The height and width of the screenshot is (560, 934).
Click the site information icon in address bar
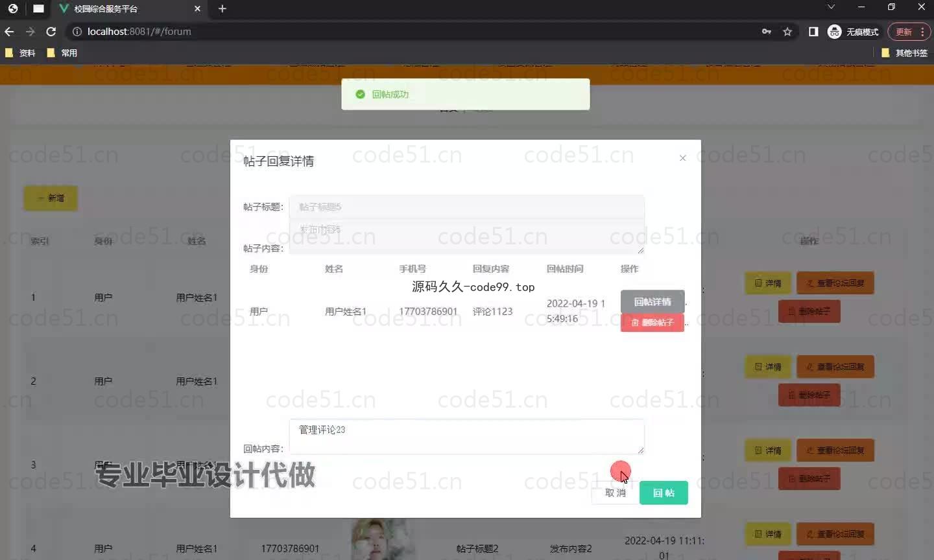click(x=77, y=31)
